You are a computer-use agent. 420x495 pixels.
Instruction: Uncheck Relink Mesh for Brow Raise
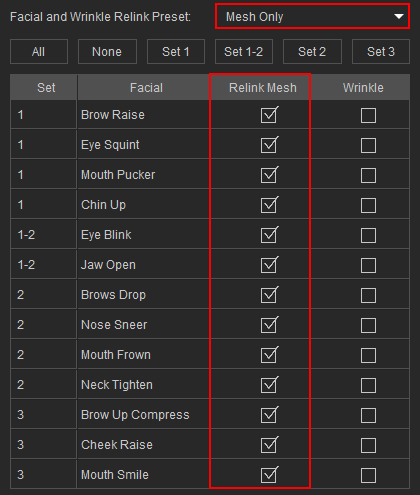pos(269,115)
